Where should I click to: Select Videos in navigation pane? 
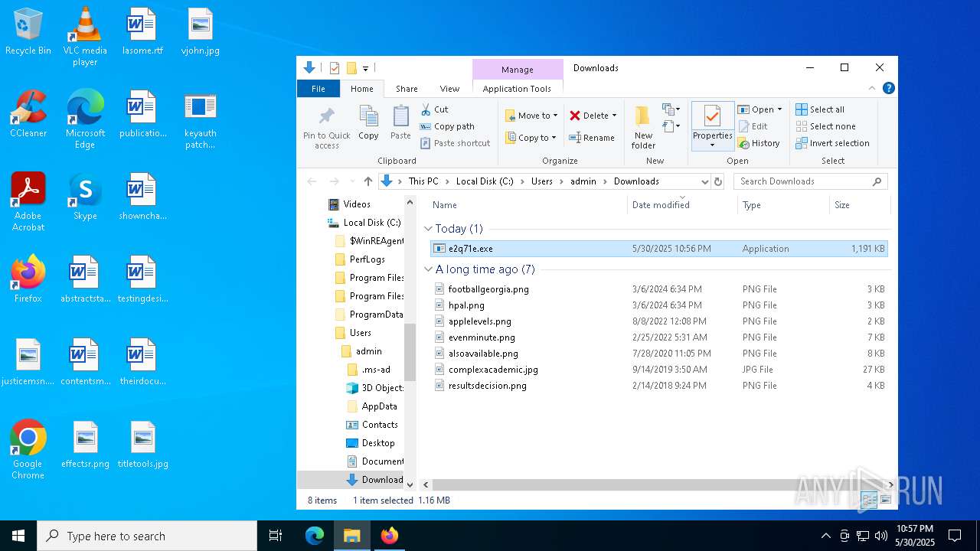tap(357, 204)
